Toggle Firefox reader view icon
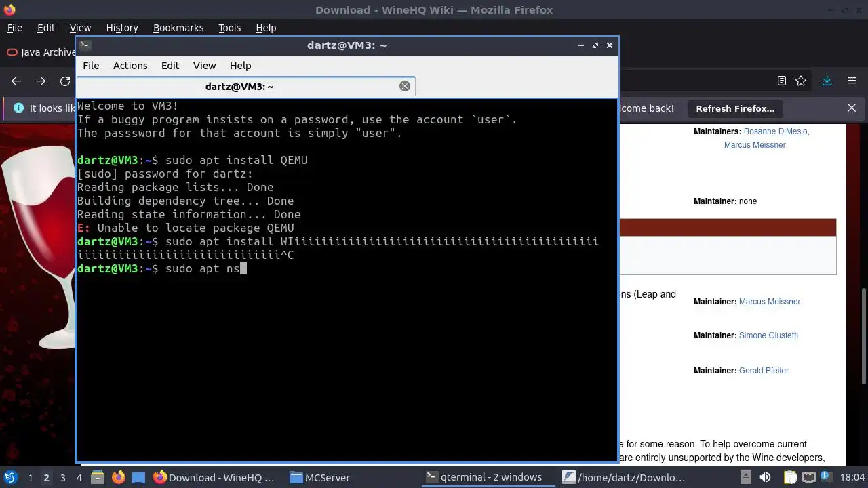Image resolution: width=868 pixels, height=488 pixels. click(x=782, y=81)
